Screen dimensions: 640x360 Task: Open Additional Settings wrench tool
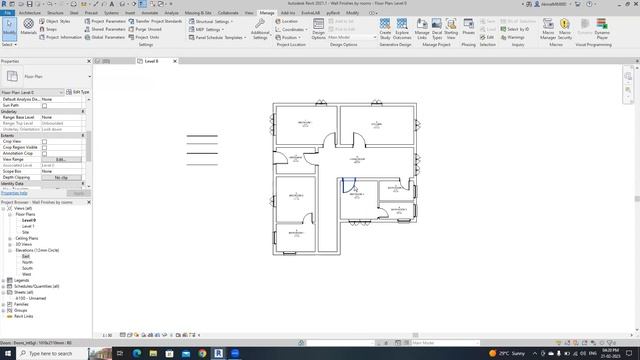click(260, 29)
